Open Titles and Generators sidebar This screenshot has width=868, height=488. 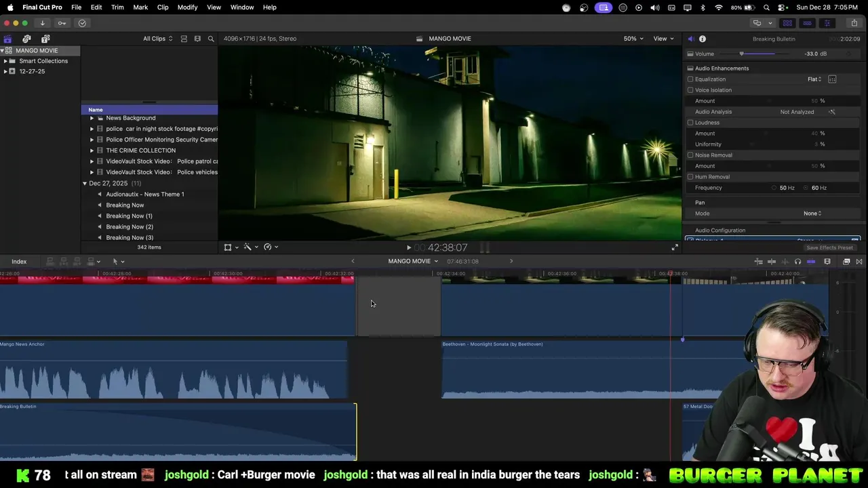coord(45,39)
